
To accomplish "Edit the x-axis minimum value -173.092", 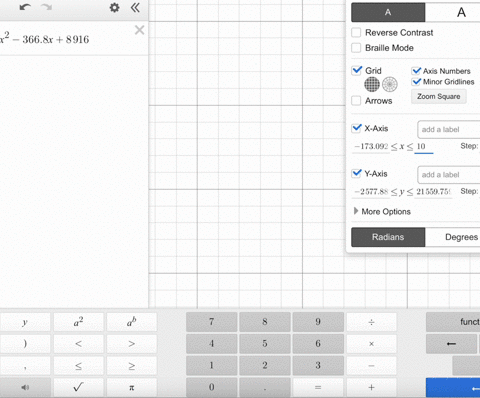I will (x=371, y=146).
